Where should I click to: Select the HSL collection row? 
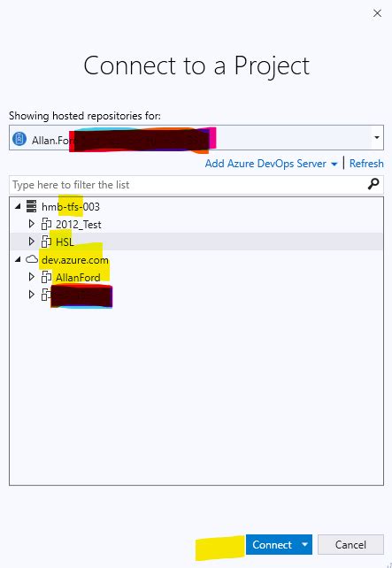coord(196,242)
